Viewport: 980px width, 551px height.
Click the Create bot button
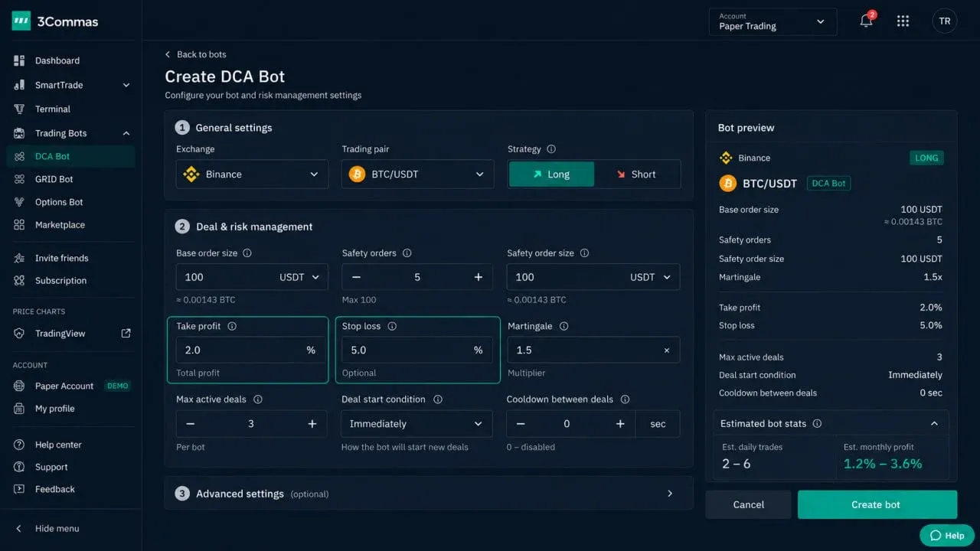(877, 504)
